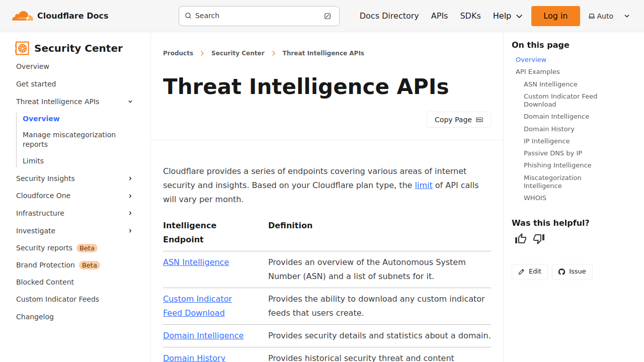
Task: Click the Security Center breadcrumb
Action: coord(237,53)
